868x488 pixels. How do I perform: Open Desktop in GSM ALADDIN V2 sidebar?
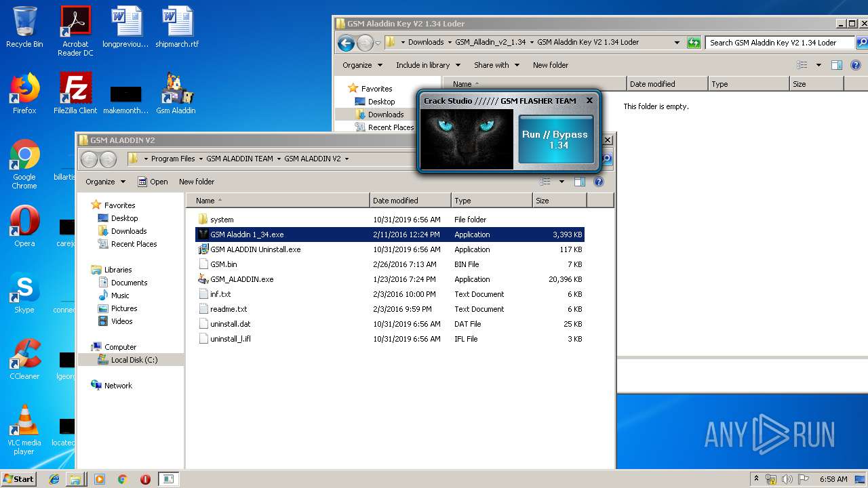click(x=124, y=218)
